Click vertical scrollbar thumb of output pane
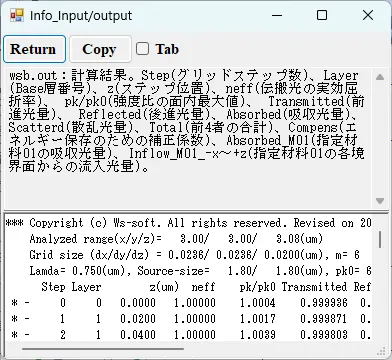The width and height of the screenshot is (392, 360). pyautogui.click(x=380, y=240)
